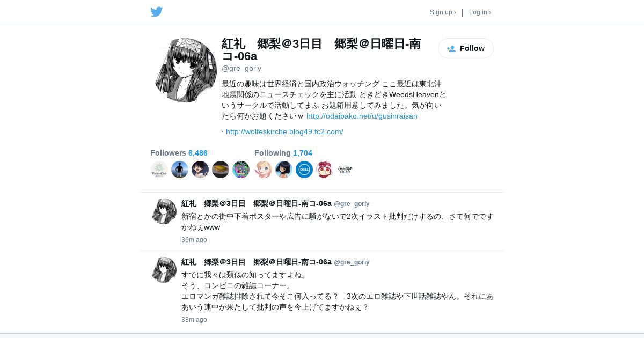This screenshot has width=644, height=338.
Task: Open the Dell logo following avatar
Action: (x=304, y=170)
